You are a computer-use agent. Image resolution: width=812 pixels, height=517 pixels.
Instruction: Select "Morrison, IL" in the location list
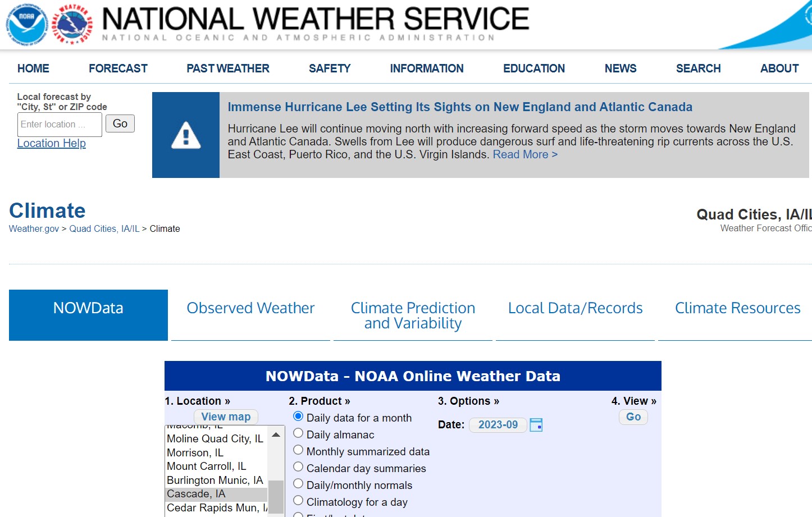coord(195,452)
